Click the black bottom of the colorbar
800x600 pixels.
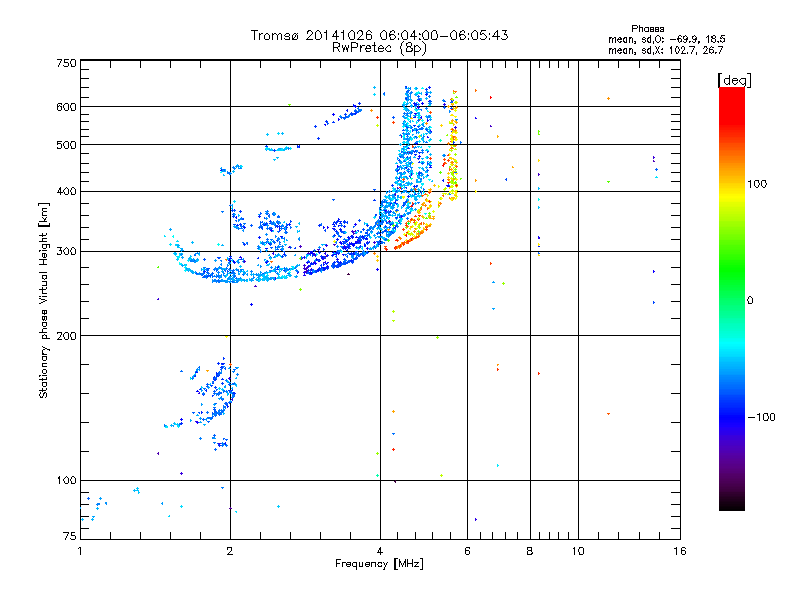(x=732, y=503)
